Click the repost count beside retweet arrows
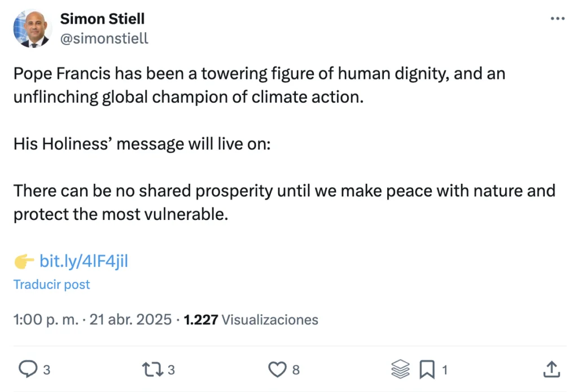The image size is (578, 392). coord(171,370)
